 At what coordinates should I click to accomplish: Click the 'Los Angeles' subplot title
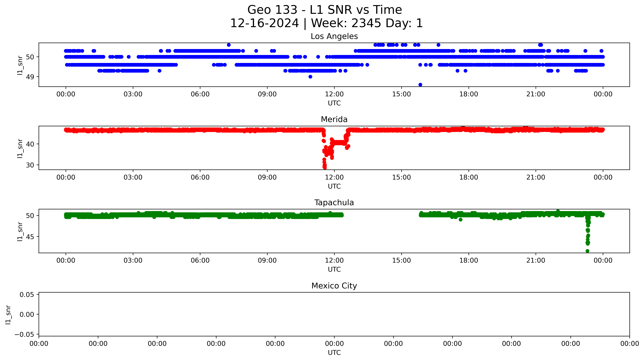pyautogui.click(x=334, y=36)
